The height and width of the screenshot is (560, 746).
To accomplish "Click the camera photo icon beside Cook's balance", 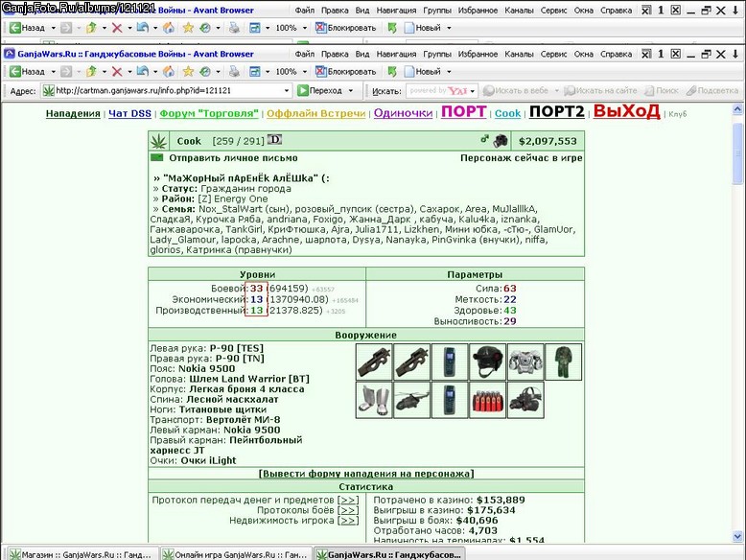I will 500,141.
